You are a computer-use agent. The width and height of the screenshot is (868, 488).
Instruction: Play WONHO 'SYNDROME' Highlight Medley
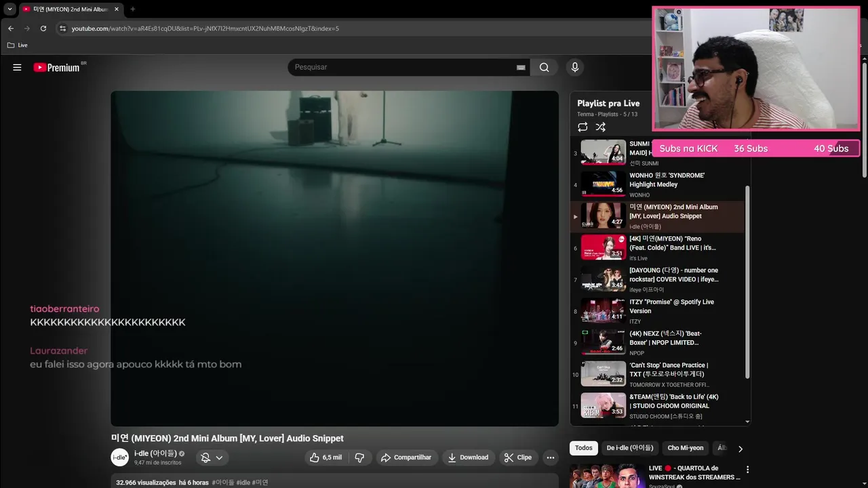[x=658, y=184]
